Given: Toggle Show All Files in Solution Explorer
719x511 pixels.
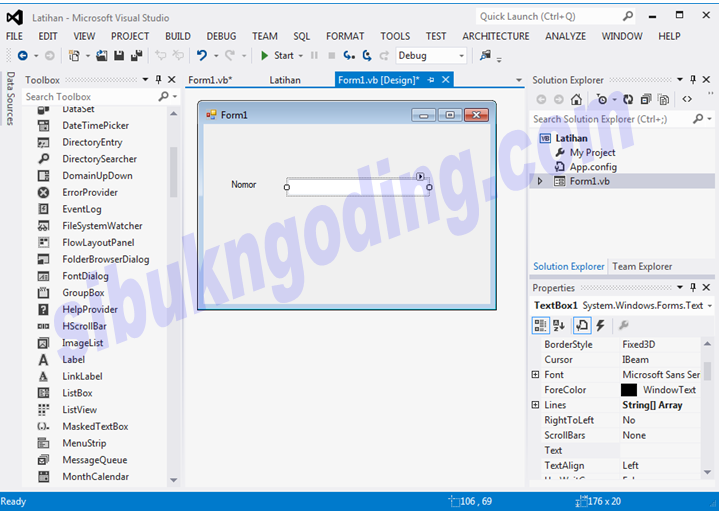Looking at the screenshot, I should click(x=663, y=100).
